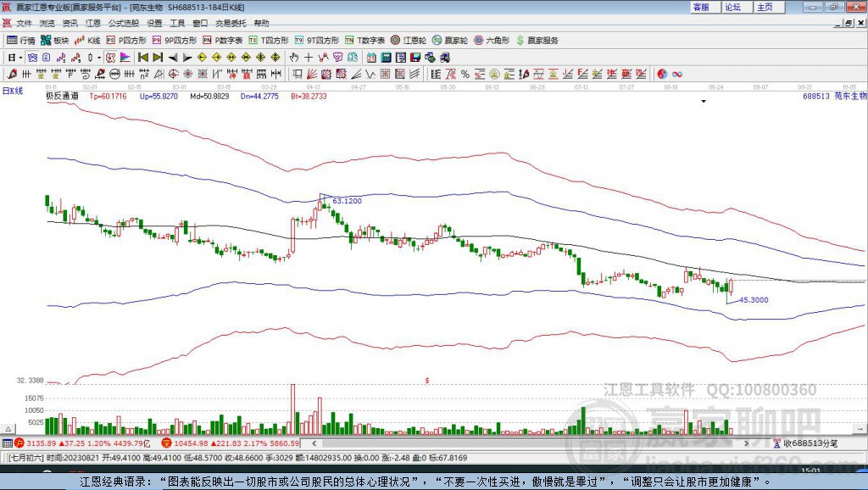Click the colorful flag icon
Screen dimensions: 868x490
125,58
